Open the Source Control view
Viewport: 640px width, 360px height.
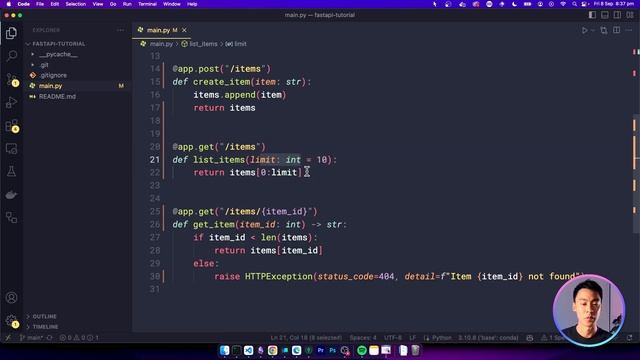[x=11, y=79]
